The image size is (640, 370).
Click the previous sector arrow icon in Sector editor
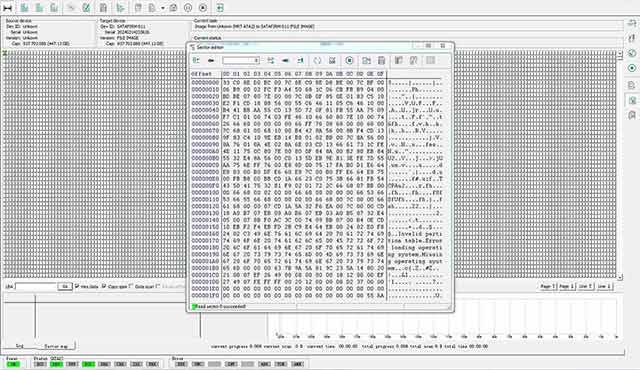coord(285,61)
